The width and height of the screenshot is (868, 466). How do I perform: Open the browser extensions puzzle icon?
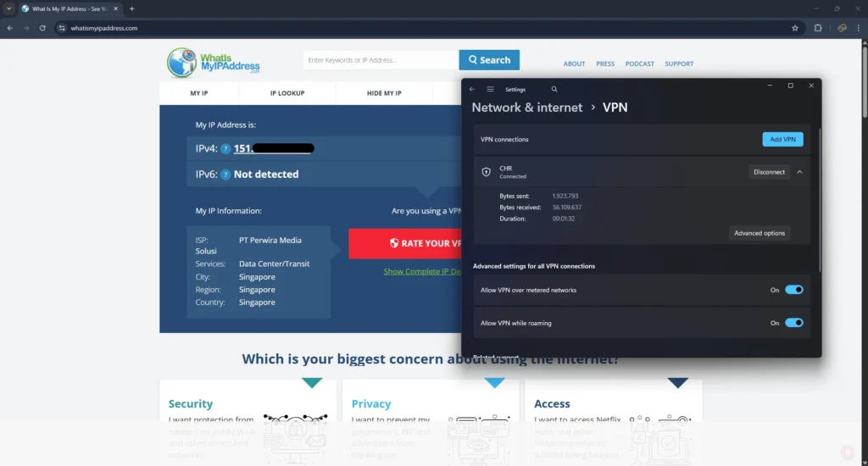[x=818, y=28]
